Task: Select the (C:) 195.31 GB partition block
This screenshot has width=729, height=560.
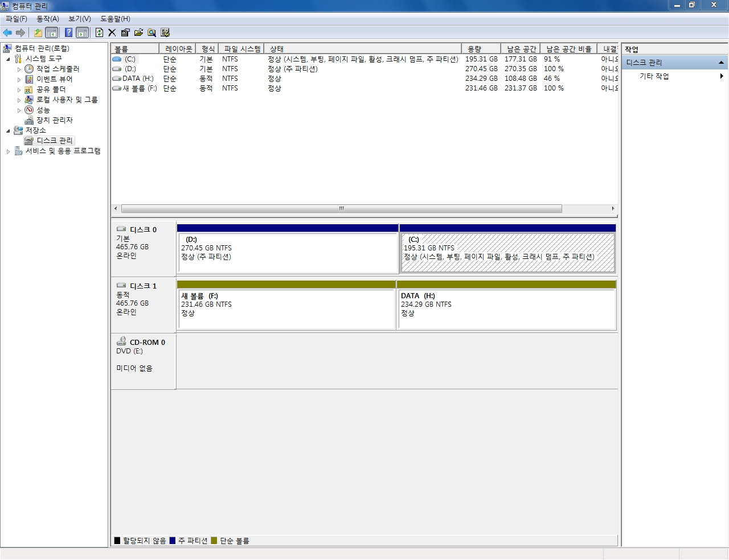Action: pyautogui.click(x=507, y=249)
